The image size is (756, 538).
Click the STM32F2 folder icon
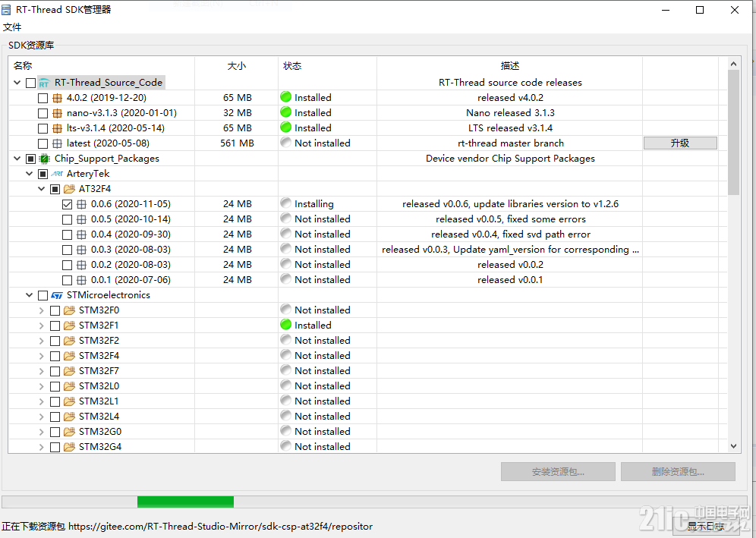69,341
